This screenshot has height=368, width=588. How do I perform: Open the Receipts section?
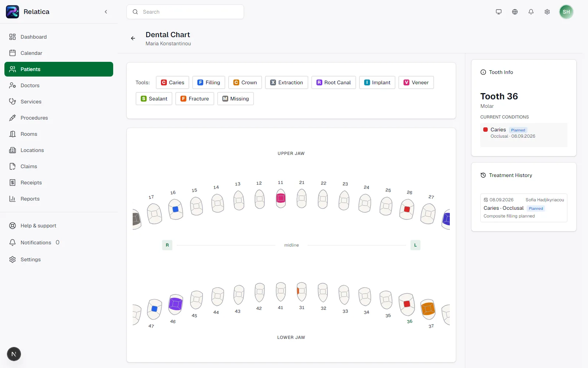(x=59, y=183)
